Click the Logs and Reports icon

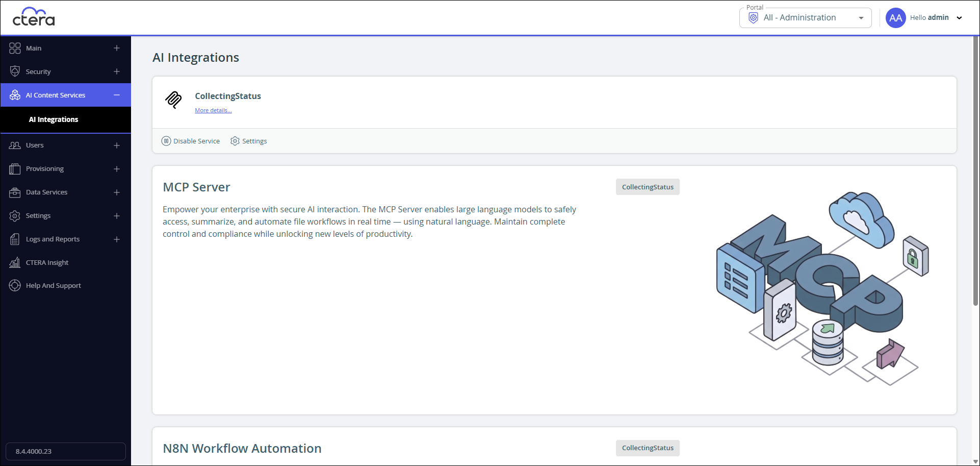(x=15, y=239)
